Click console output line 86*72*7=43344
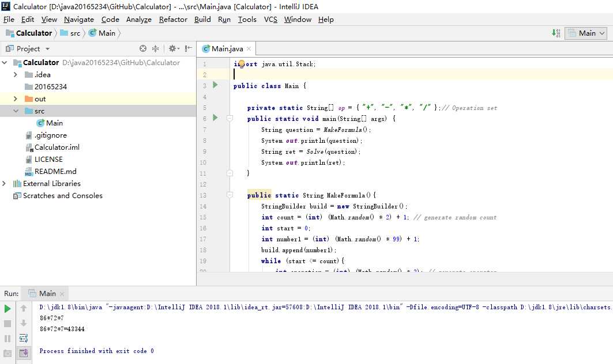The height and width of the screenshot is (364, 613). tap(62, 329)
